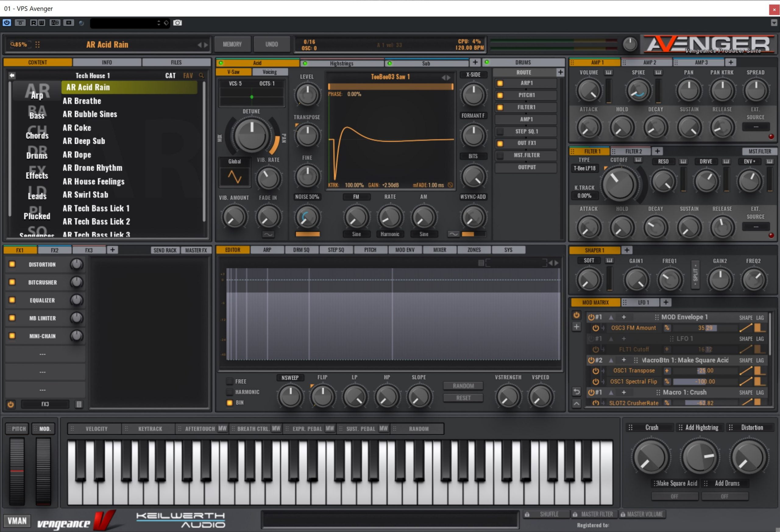Click the camera snapshot icon in host toolbar
The image size is (780, 532).
tap(178, 23)
